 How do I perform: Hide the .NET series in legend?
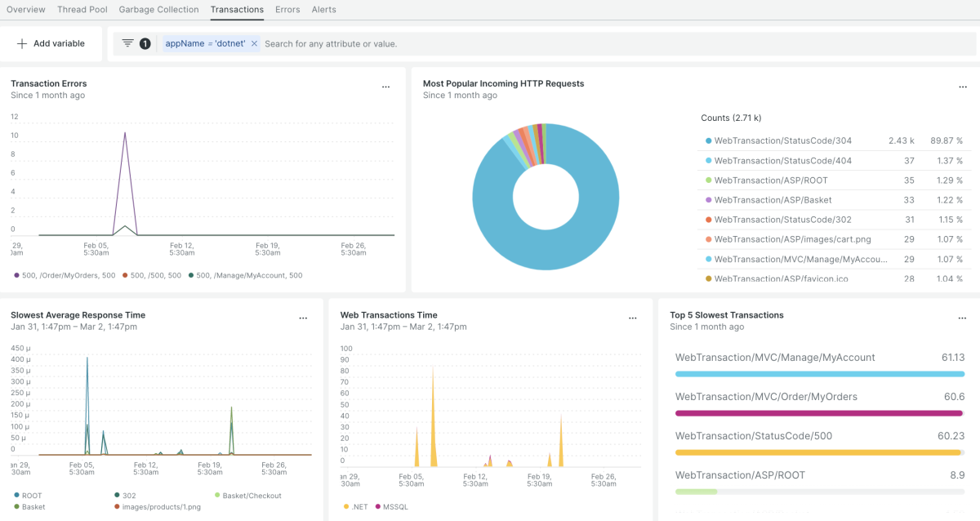coord(358,506)
